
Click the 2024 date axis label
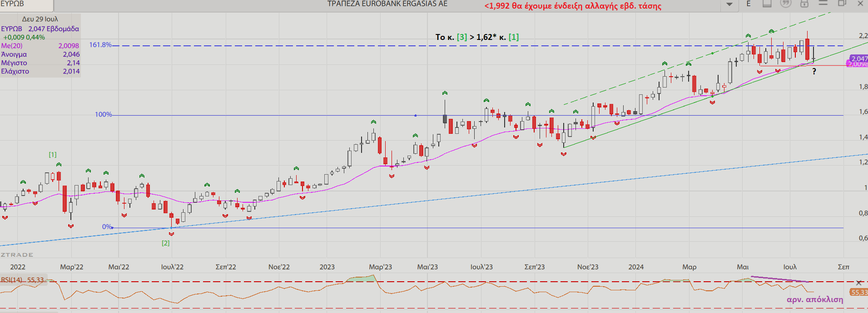[x=636, y=267]
